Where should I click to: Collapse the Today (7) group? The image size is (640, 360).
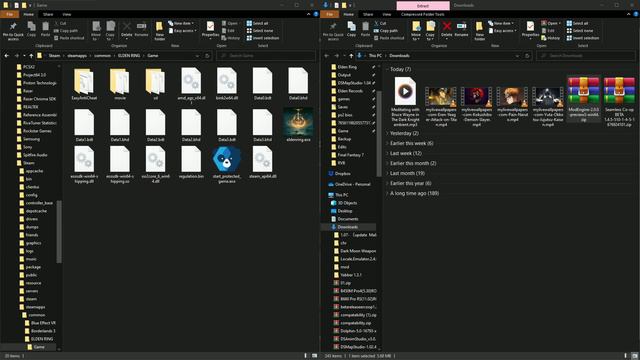(387, 69)
